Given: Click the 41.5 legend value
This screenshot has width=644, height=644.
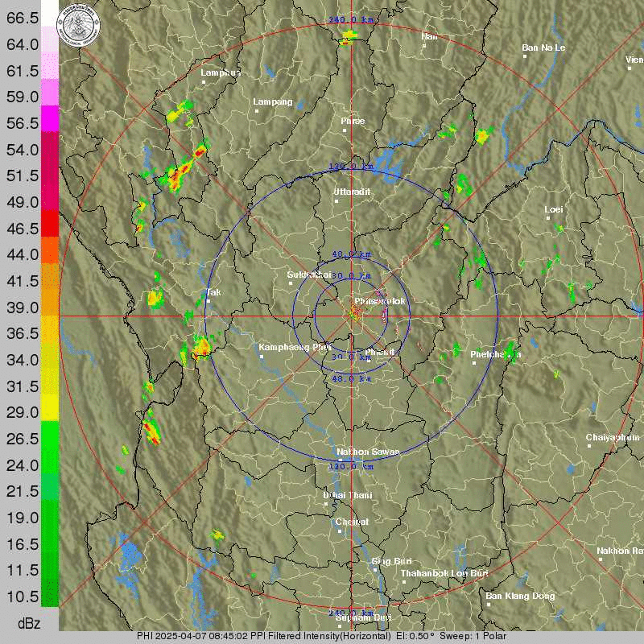Looking at the screenshot, I should click(x=23, y=281).
